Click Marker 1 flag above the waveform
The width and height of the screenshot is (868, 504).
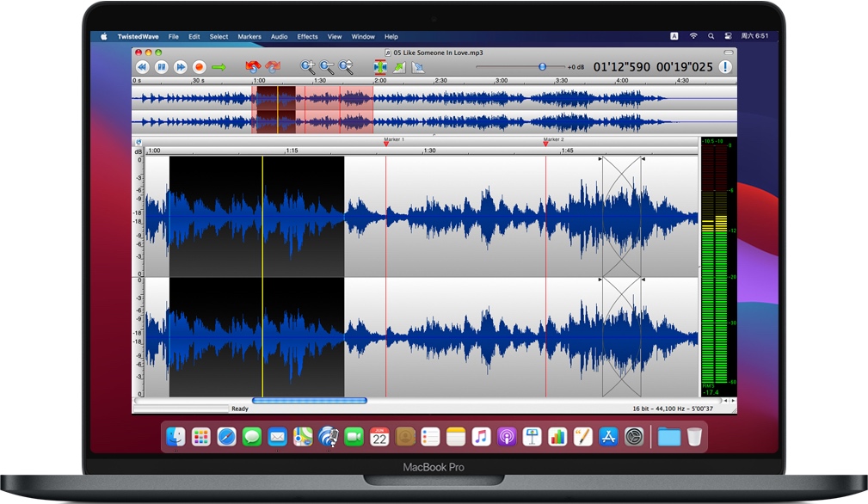(385, 143)
